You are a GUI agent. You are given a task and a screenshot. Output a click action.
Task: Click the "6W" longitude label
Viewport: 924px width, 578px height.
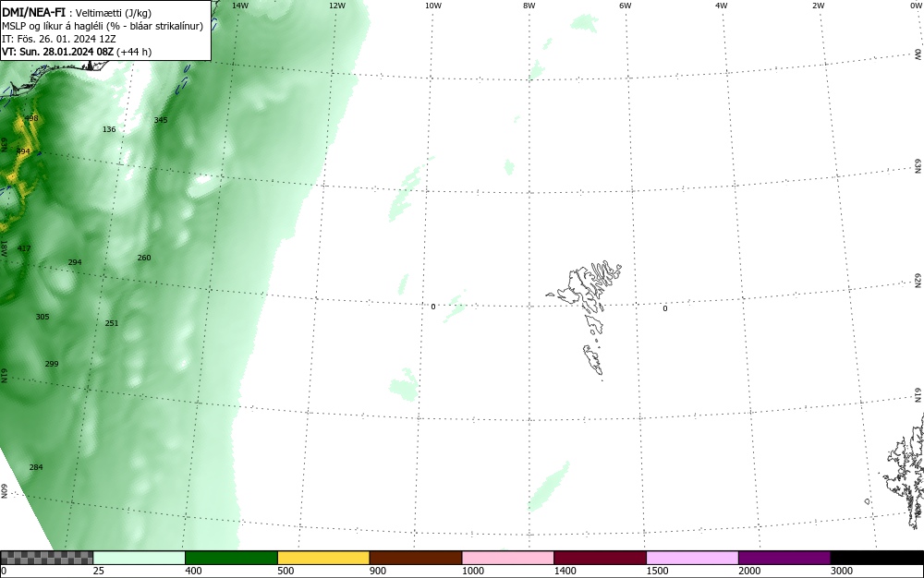(626, 6)
